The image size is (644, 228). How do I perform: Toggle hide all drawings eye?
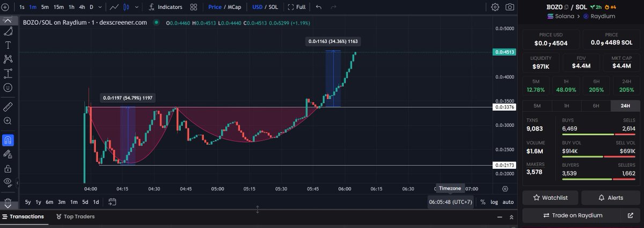coord(8,182)
